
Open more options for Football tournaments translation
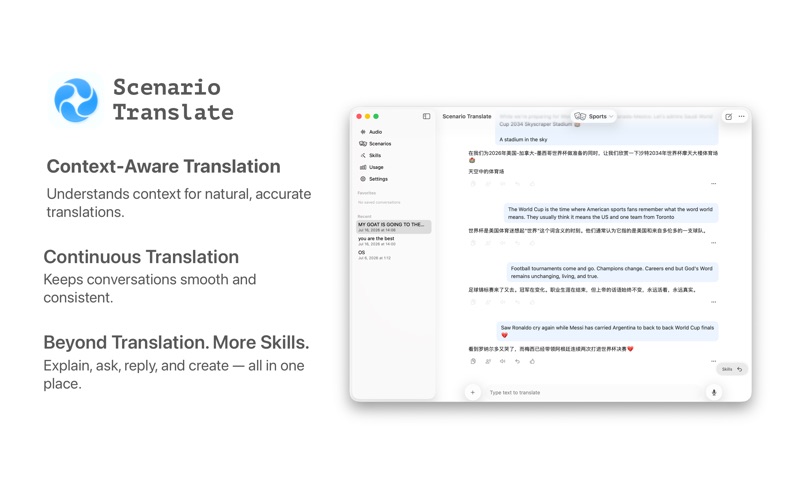pos(713,302)
